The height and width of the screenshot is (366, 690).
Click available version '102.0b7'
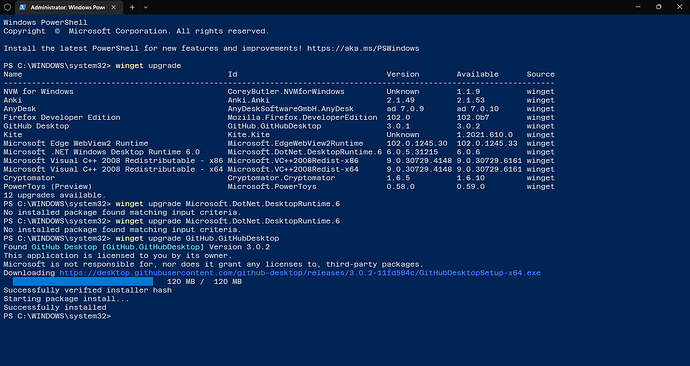(x=473, y=117)
